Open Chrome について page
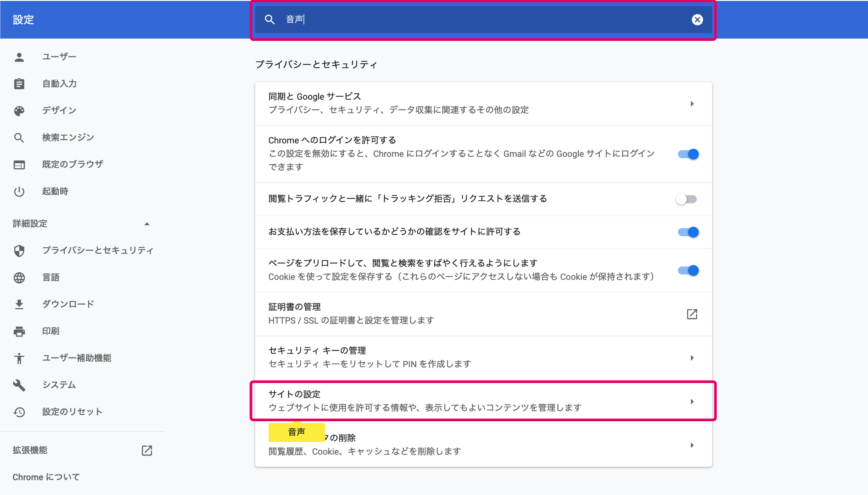 point(46,477)
